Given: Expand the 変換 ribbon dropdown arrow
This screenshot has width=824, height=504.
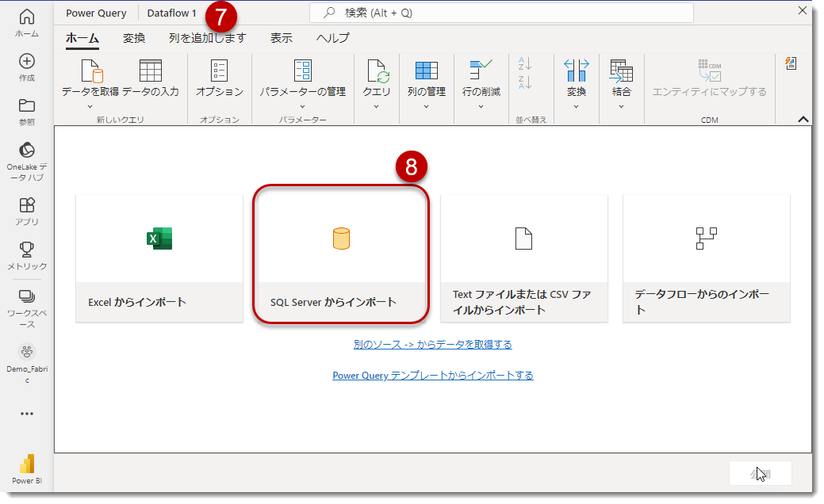Looking at the screenshot, I should [x=576, y=106].
